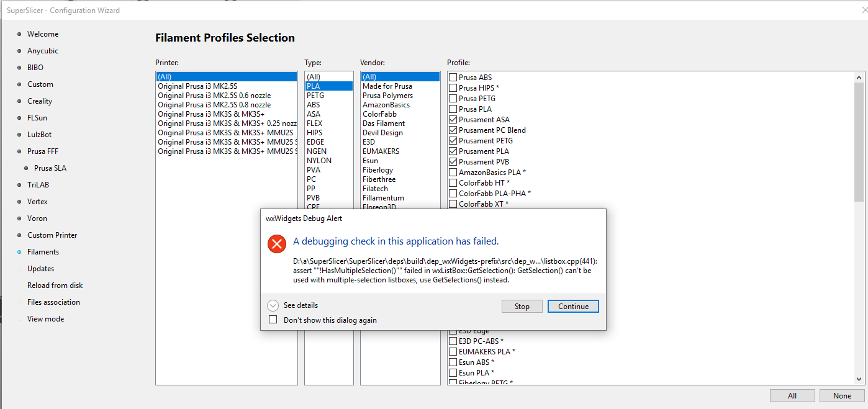Check the ColorFabb XT profile
The image size is (868, 409).
[453, 204]
